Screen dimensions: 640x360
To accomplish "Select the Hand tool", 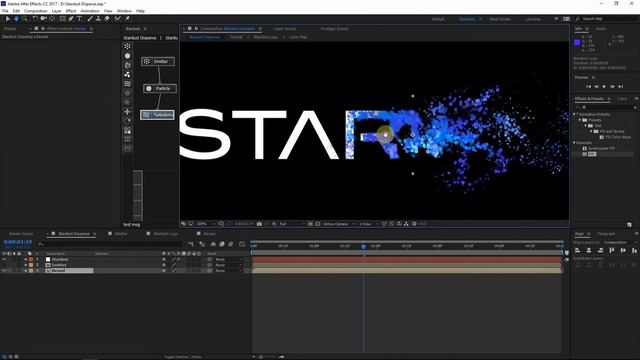I will point(16,19).
